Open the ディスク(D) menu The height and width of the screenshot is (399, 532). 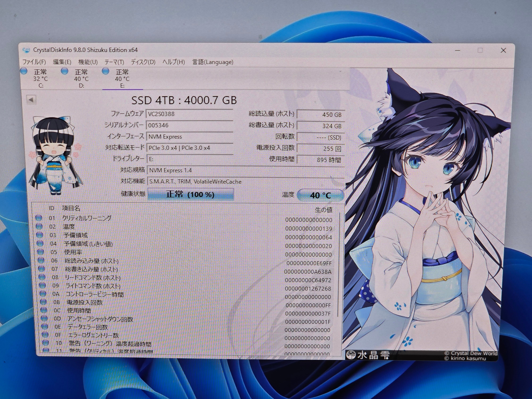[x=143, y=62]
